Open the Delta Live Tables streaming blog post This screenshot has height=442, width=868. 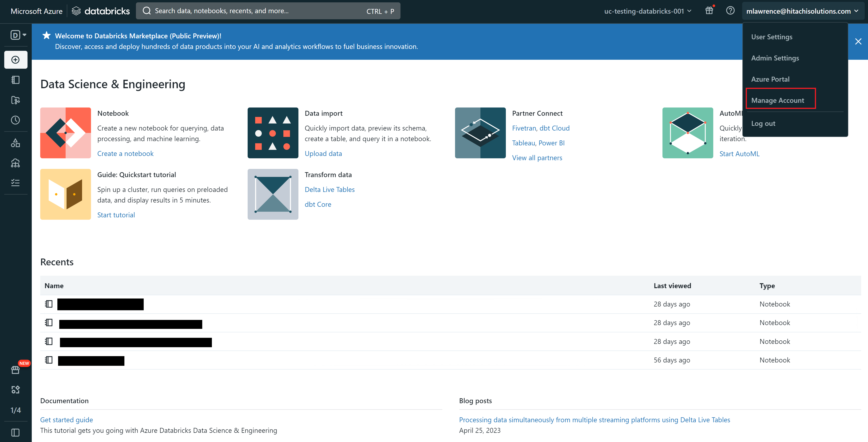[595, 420]
